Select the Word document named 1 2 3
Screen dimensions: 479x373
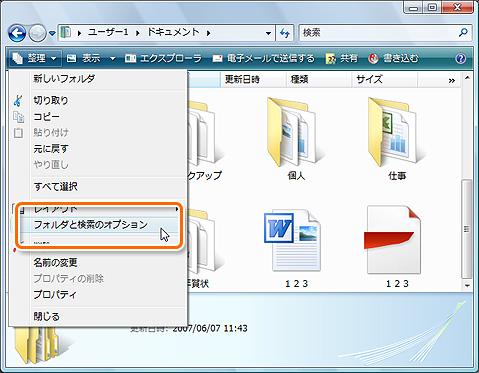(292, 241)
